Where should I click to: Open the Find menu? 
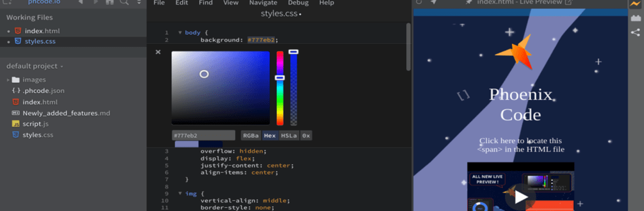click(206, 3)
